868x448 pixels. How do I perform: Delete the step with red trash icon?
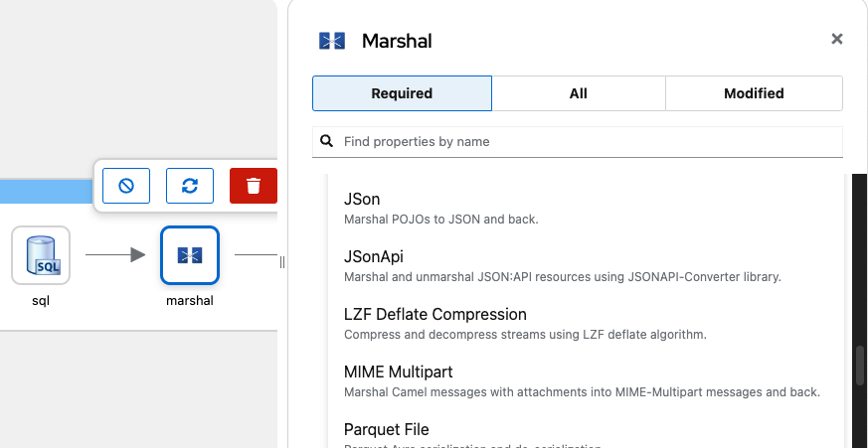point(254,186)
